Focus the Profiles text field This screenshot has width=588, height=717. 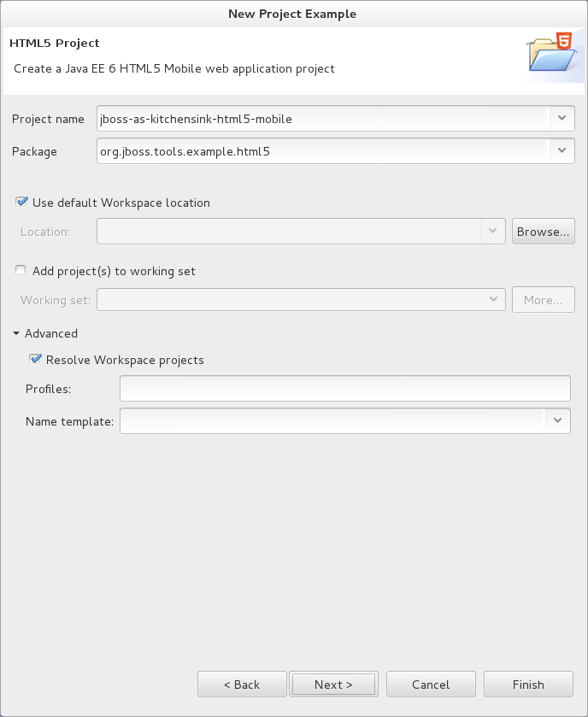pyautogui.click(x=344, y=389)
